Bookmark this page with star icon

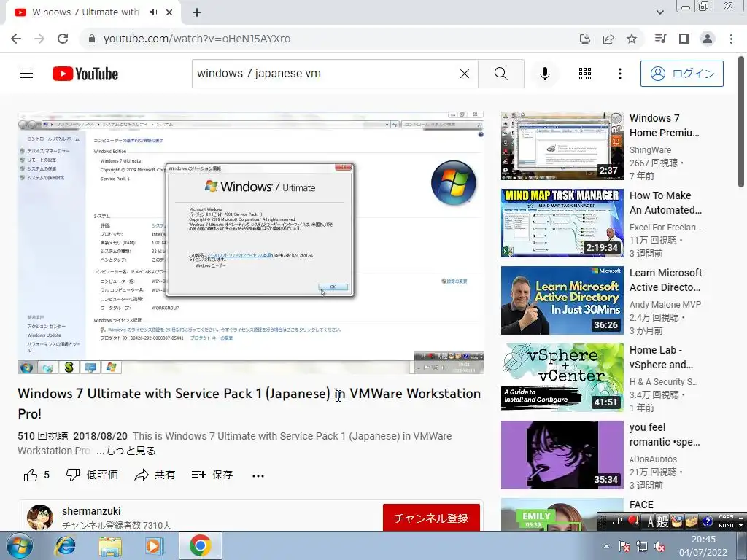point(632,39)
